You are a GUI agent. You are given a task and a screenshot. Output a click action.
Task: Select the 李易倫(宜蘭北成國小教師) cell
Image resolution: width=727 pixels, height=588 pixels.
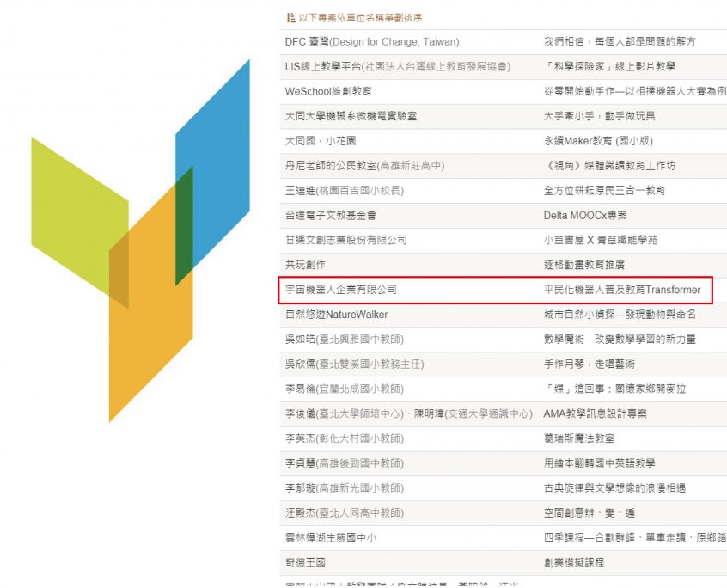pyautogui.click(x=344, y=389)
